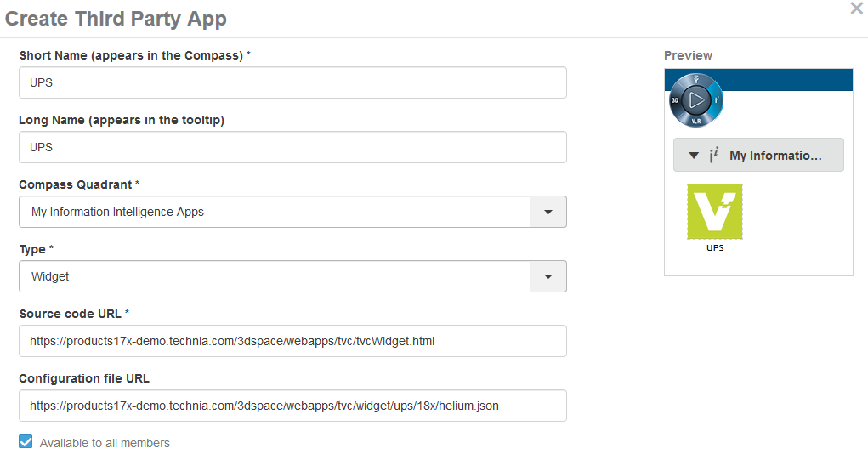Open the Compass Quadrant dropdown arrow

pyautogui.click(x=548, y=212)
